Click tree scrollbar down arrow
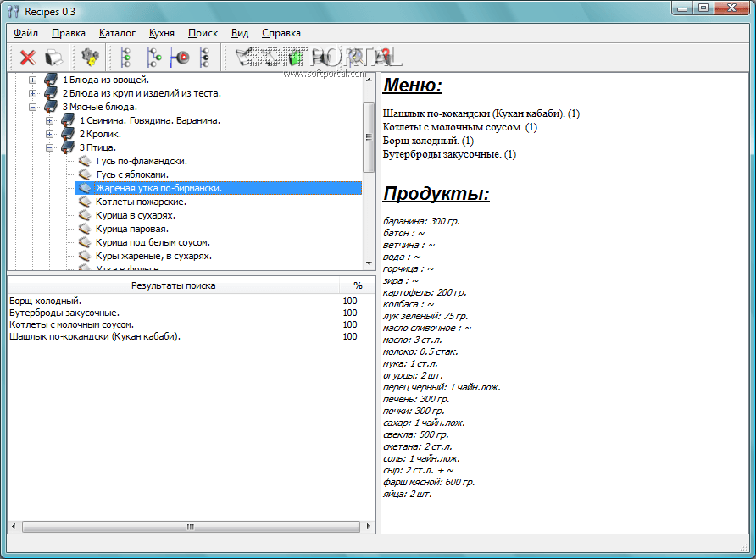 point(369,263)
